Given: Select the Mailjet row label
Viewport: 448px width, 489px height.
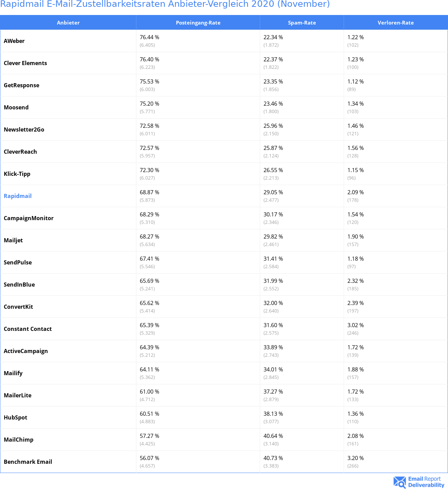Looking at the screenshot, I should [x=13, y=240].
